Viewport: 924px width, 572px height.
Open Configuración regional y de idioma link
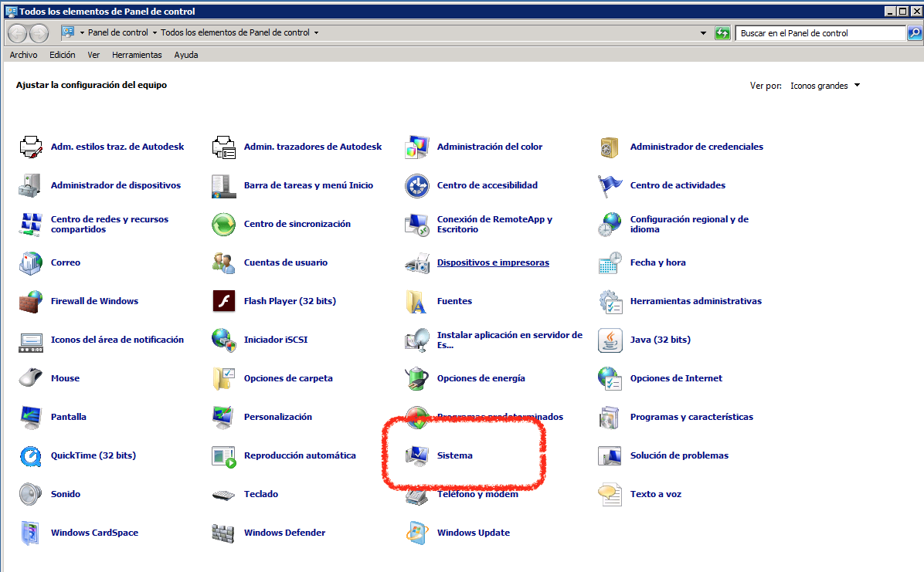pyautogui.click(x=689, y=224)
